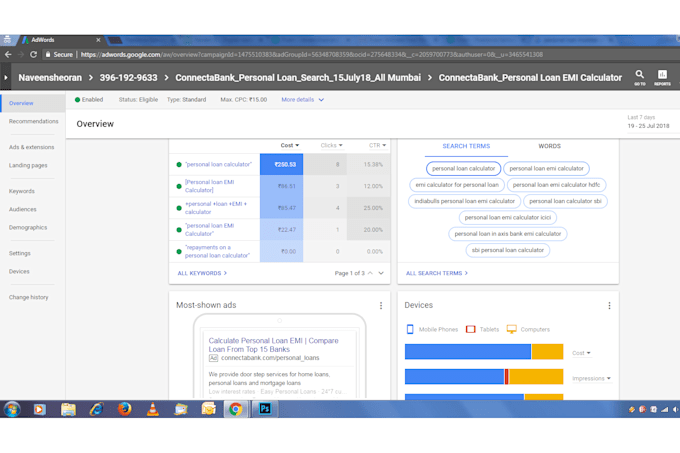
Task: Go to previous keywords page arrow
Action: point(370,273)
